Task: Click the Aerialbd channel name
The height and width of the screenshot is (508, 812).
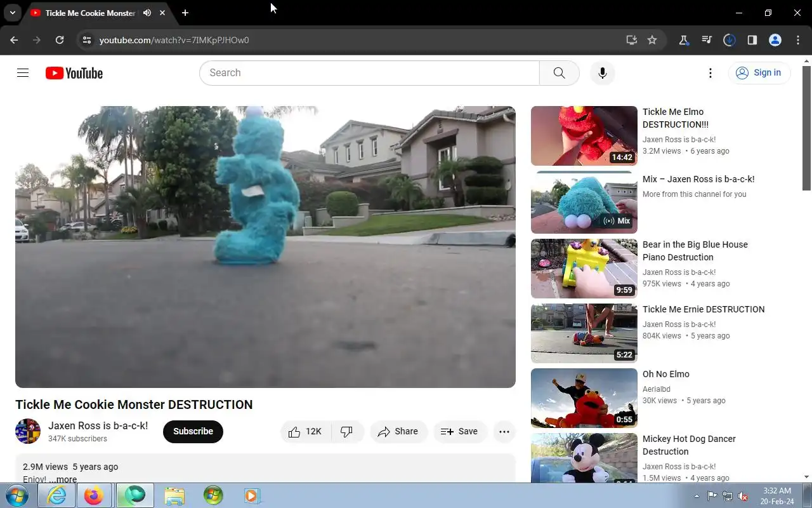Action: click(x=657, y=389)
